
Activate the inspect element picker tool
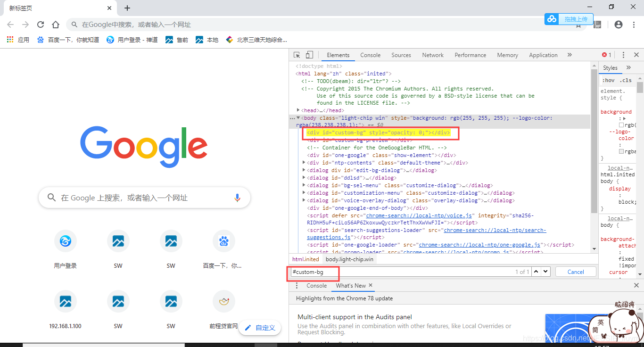(297, 55)
